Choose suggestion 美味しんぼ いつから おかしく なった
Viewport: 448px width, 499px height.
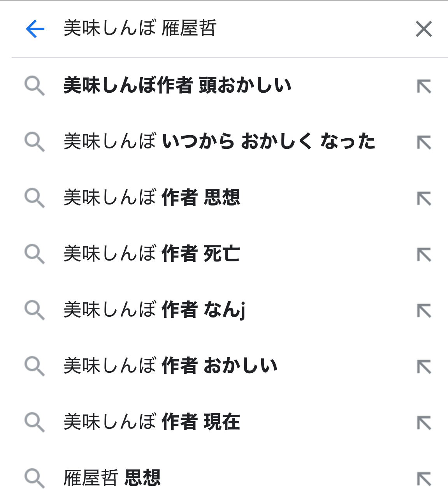[220, 141]
